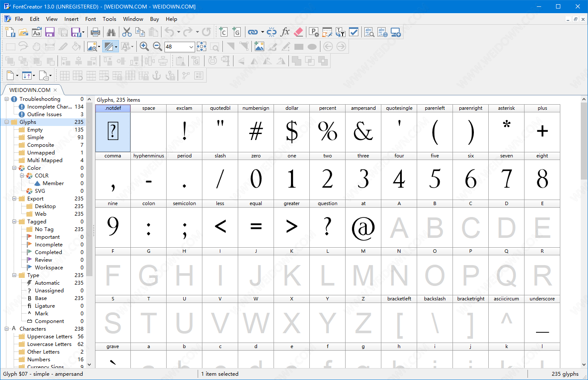
Task: Collapse the Troubleshooting tree node
Action: 7,99
